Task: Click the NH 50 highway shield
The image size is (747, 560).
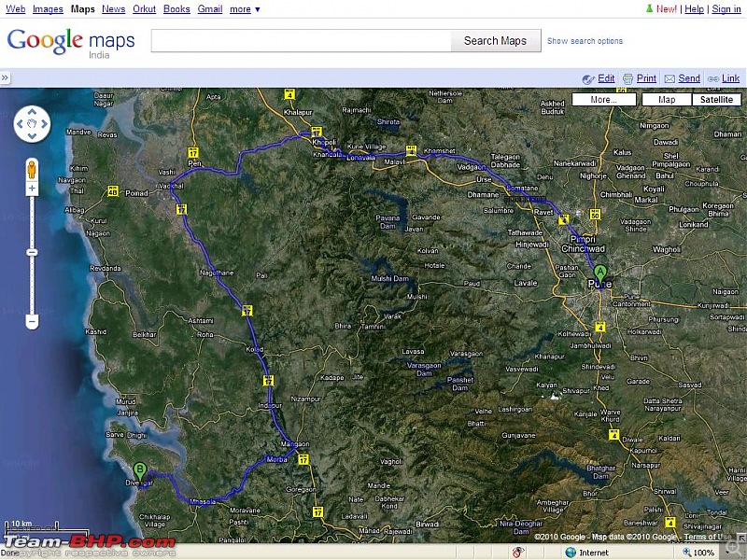Action: pos(595,214)
